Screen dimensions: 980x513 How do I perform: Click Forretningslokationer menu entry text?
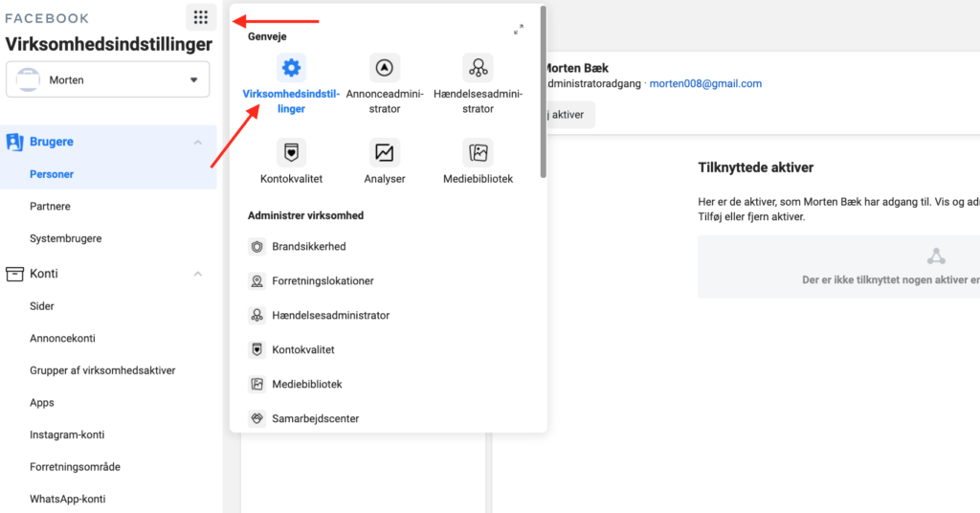(x=323, y=281)
